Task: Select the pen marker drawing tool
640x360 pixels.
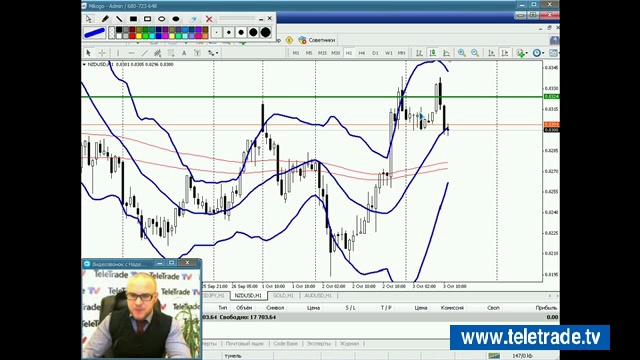Action: pos(105,19)
